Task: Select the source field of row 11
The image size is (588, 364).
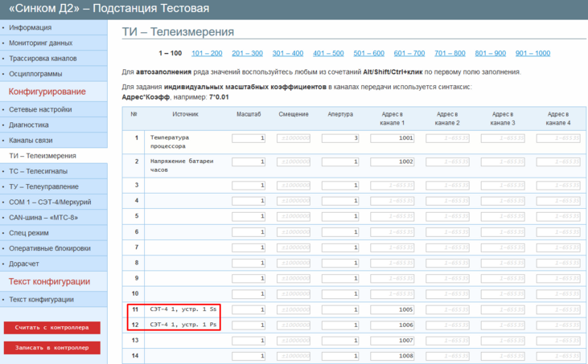Action: pos(185,309)
